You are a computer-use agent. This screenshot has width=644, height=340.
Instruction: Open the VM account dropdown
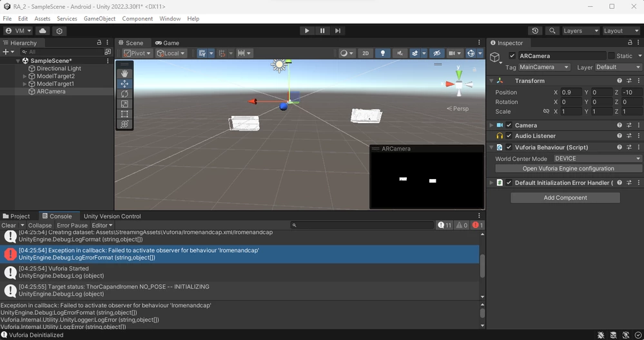19,31
